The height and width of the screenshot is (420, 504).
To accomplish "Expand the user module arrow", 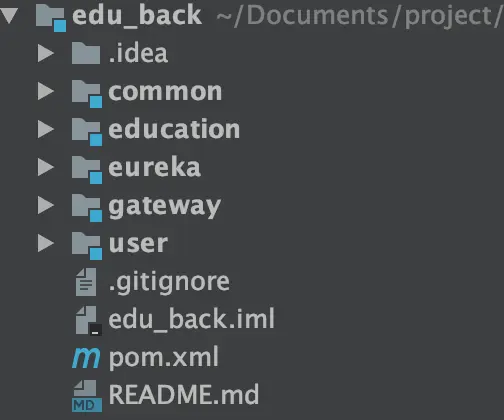I will click(x=46, y=243).
